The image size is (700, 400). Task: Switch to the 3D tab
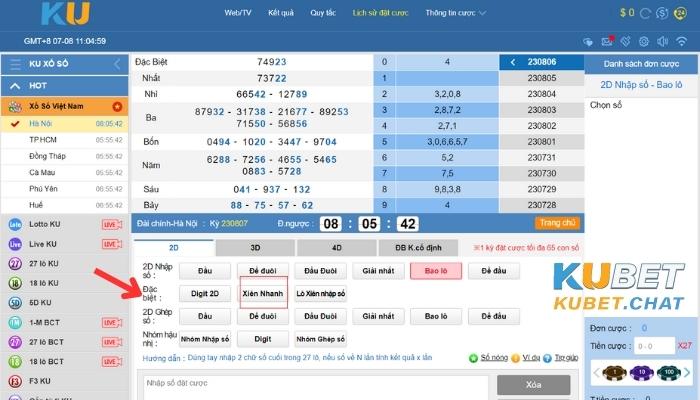255,248
